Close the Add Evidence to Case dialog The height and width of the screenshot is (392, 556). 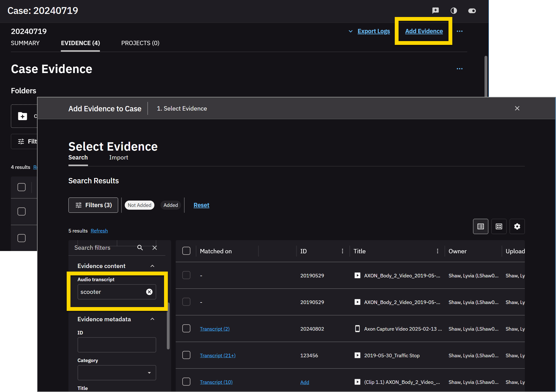pyautogui.click(x=517, y=108)
